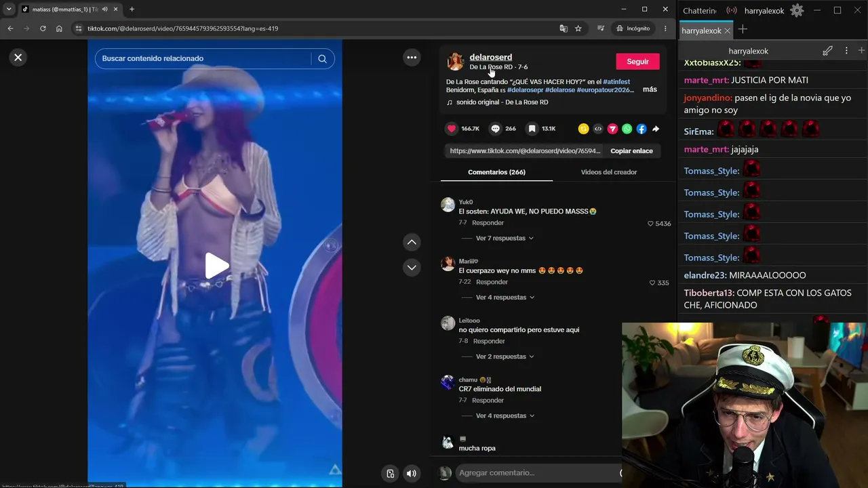The height and width of the screenshot is (488, 868).
Task: Open Yuk0's commenter avatar
Action: pyautogui.click(x=448, y=205)
